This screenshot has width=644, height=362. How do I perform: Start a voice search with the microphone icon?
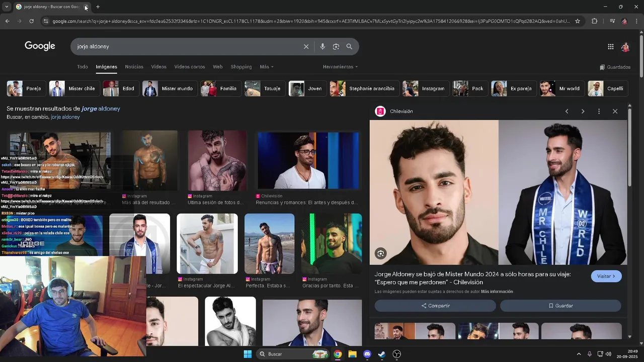[323, 47]
